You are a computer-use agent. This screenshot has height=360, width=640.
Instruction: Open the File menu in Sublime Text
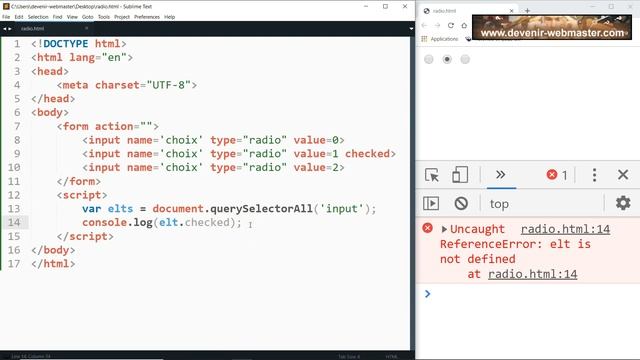[6, 17]
